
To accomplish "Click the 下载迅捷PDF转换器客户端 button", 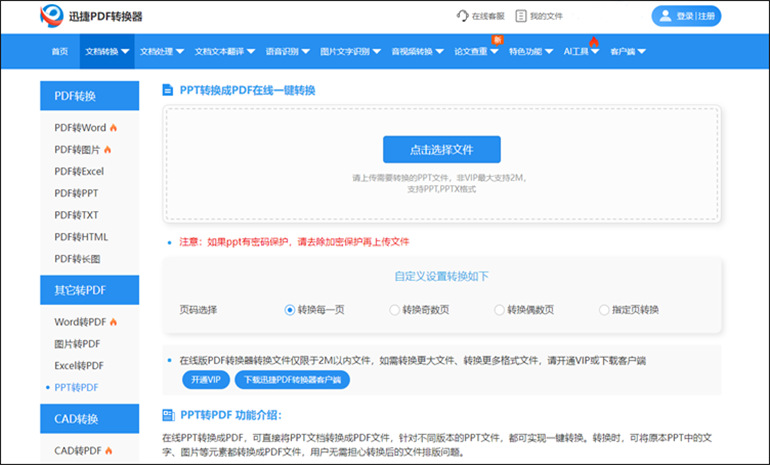I will tap(292, 380).
